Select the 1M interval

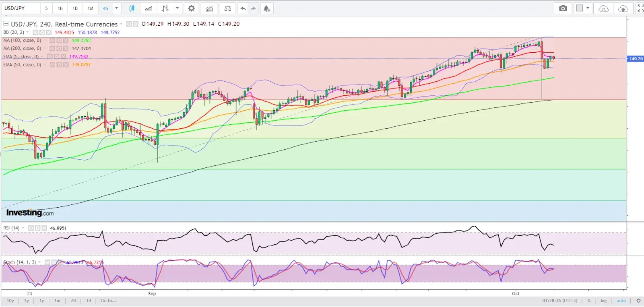pyautogui.click(x=91, y=8)
